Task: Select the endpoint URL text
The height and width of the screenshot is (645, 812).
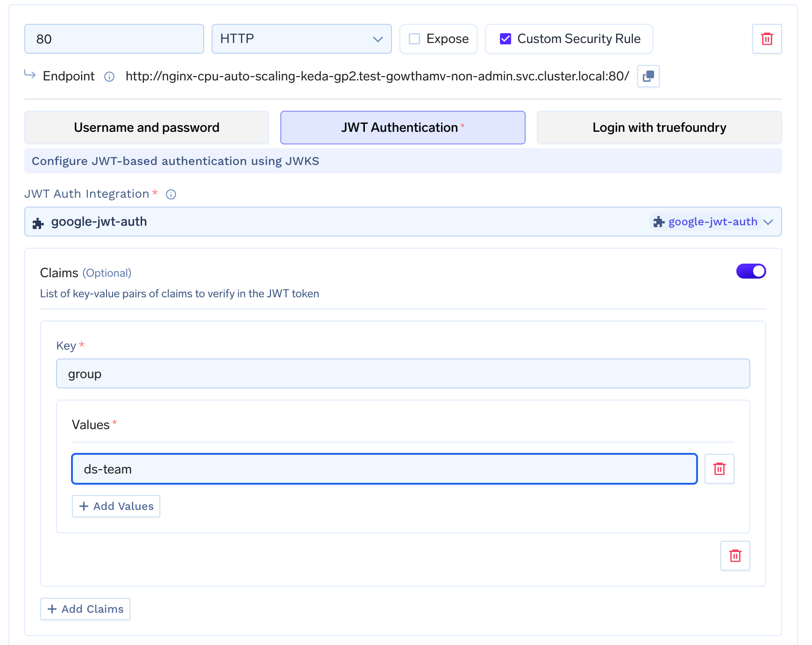Action: [x=378, y=76]
